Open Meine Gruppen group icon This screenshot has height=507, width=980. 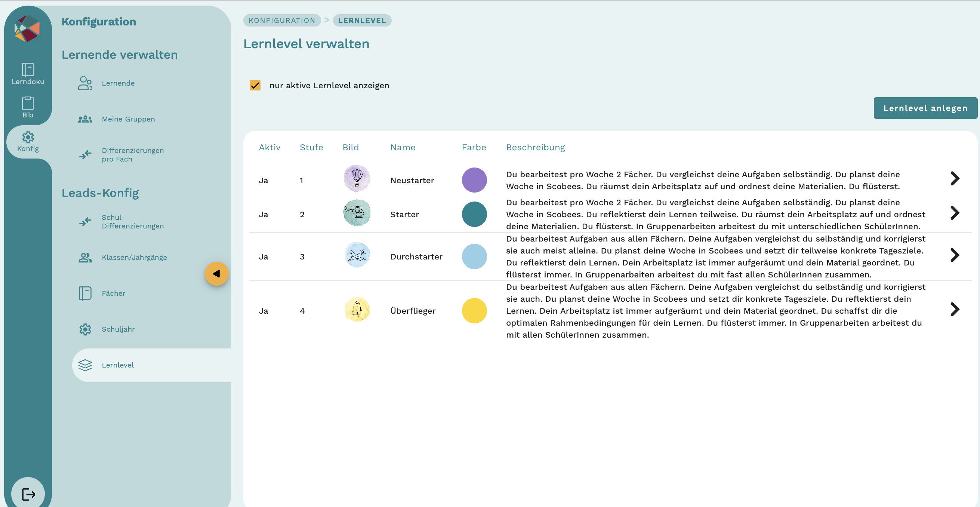point(85,119)
